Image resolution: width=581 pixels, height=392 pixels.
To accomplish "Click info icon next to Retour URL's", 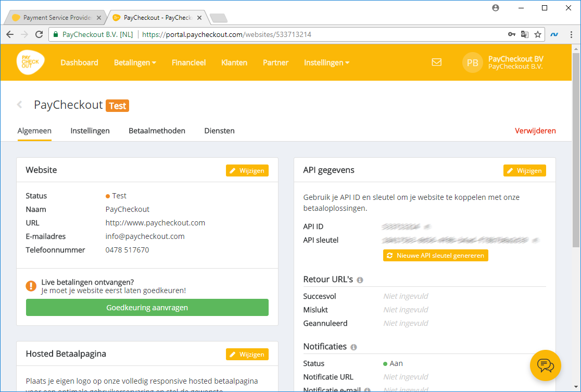I will 360,280.
